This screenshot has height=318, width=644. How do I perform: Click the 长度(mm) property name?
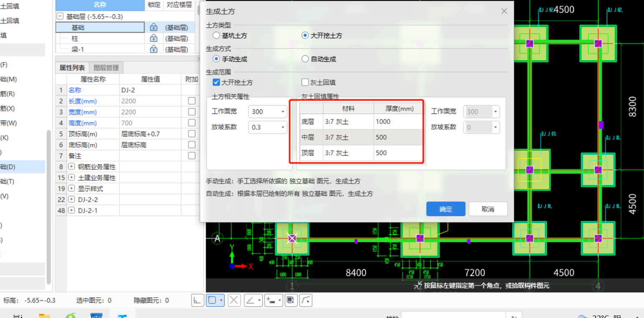click(x=82, y=101)
